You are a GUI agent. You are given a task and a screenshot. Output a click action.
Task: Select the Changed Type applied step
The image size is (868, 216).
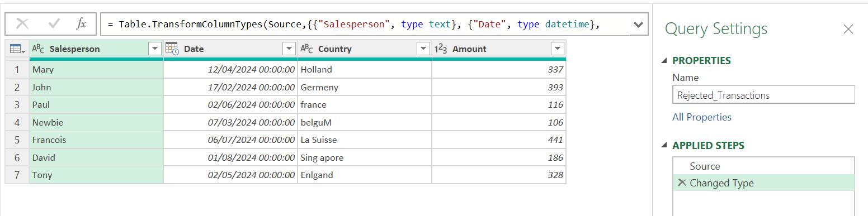pyautogui.click(x=764, y=183)
